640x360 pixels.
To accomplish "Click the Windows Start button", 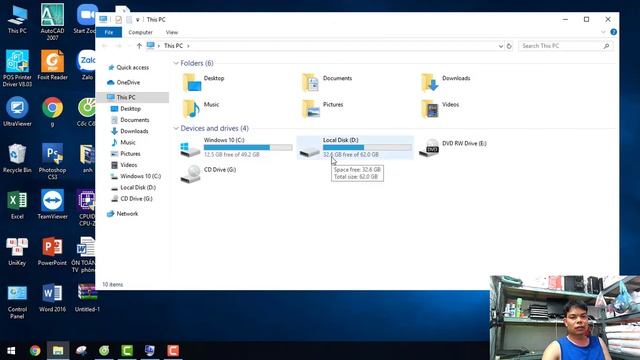I will click(x=11, y=351).
